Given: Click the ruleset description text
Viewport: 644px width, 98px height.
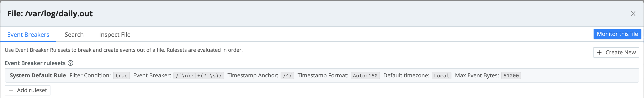Looking at the screenshot, I should coord(123,50).
